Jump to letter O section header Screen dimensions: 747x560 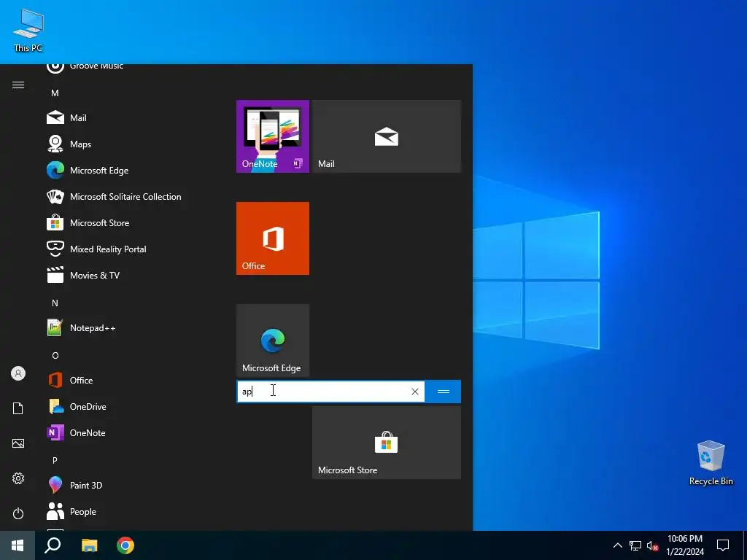coord(55,355)
